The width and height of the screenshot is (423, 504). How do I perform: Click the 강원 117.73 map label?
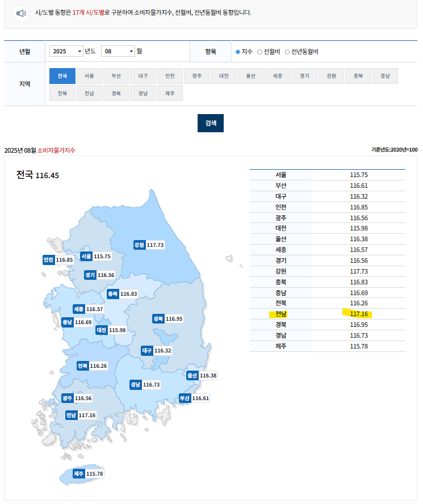click(x=149, y=245)
